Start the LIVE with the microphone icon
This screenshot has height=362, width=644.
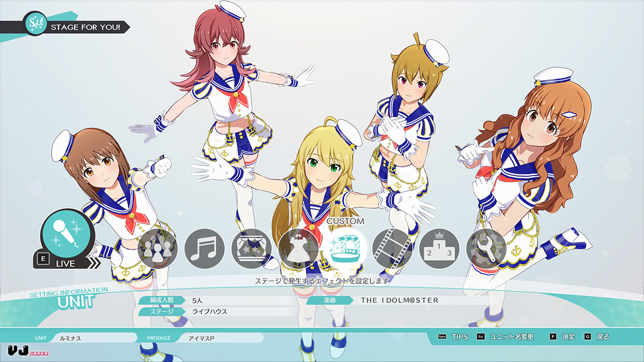pos(67,234)
